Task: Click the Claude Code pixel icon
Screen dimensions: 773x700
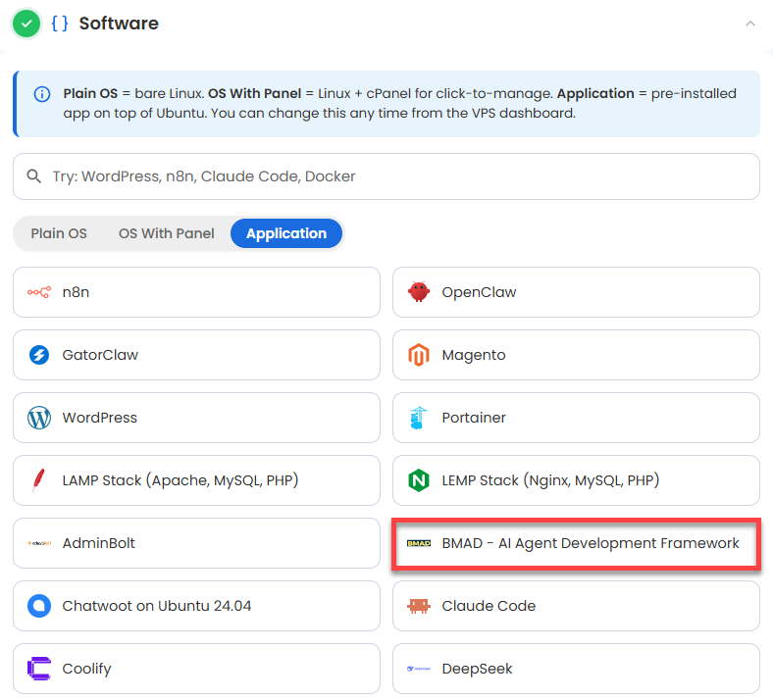Action: point(419,606)
